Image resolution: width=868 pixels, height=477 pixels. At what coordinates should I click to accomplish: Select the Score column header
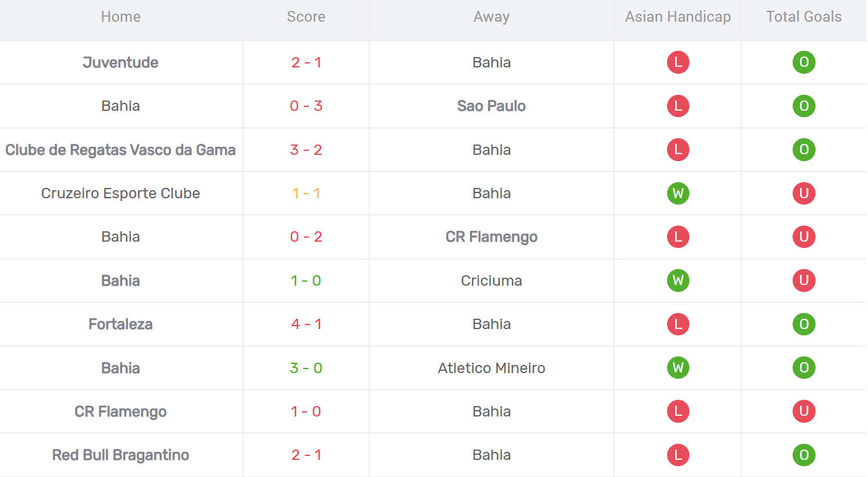click(x=306, y=17)
